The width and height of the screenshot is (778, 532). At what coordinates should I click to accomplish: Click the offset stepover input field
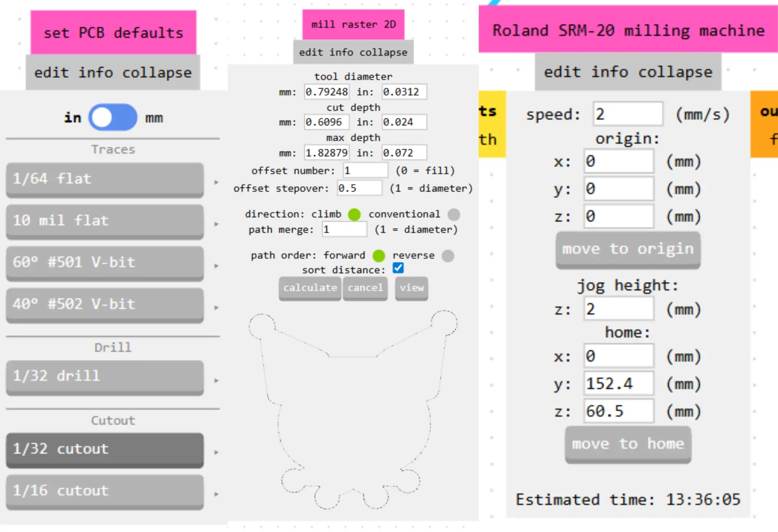(x=359, y=188)
